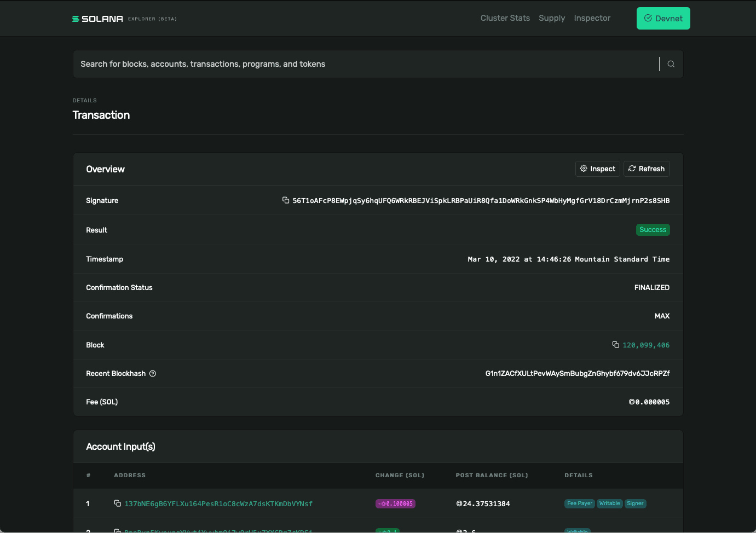This screenshot has width=756, height=533.
Task: Click the Solana Explorer logo
Action: tap(97, 18)
